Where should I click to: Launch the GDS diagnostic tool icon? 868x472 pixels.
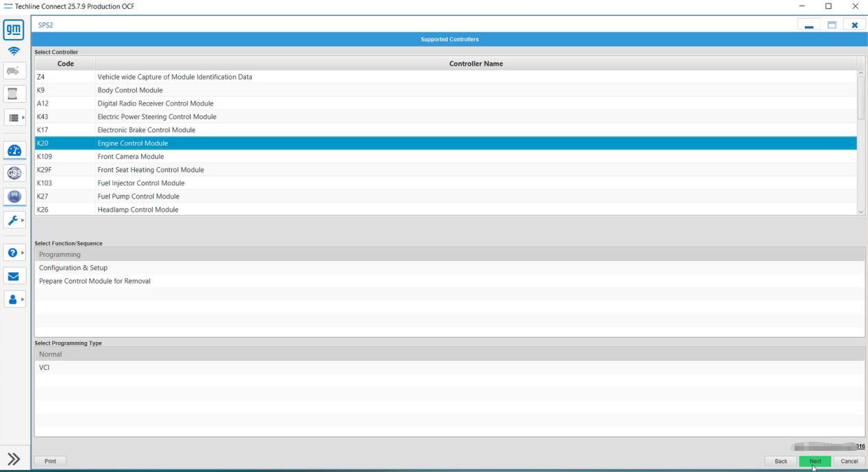14,173
